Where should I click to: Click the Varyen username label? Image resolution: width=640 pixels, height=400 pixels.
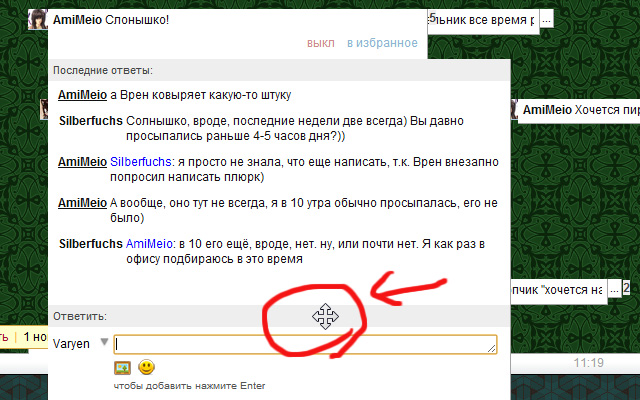tap(71, 344)
